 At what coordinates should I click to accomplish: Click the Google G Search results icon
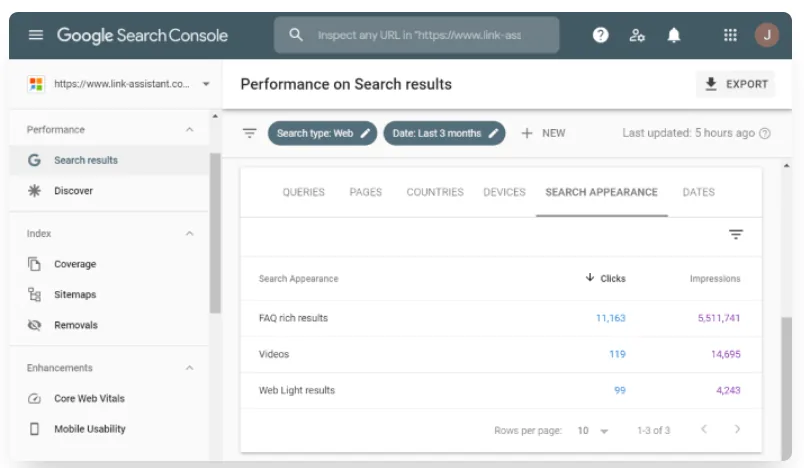point(34,160)
